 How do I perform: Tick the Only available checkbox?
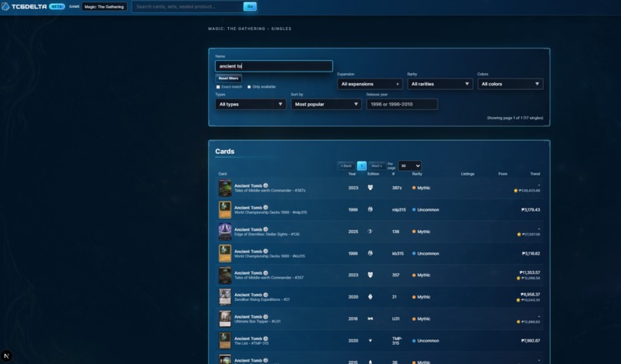pyautogui.click(x=249, y=87)
